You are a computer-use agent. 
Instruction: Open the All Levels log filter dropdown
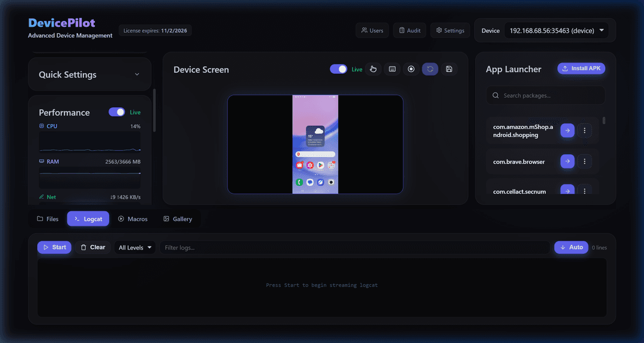click(x=135, y=247)
